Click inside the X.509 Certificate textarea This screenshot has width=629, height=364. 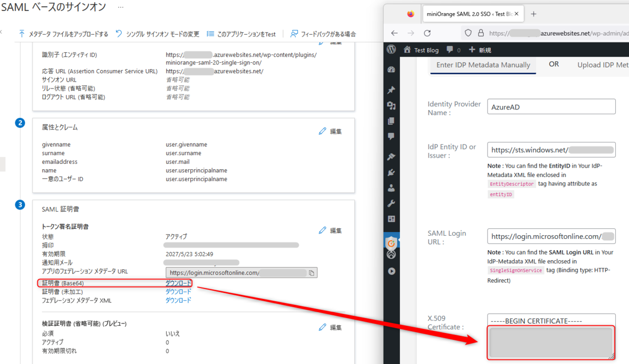[551, 336]
